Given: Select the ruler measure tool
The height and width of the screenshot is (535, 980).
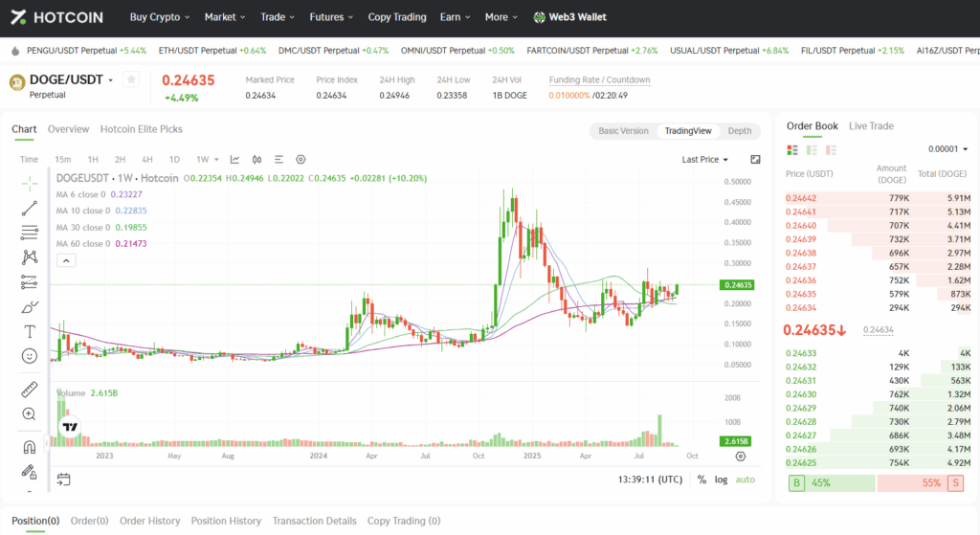Looking at the screenshot, I should pos(30,390).
